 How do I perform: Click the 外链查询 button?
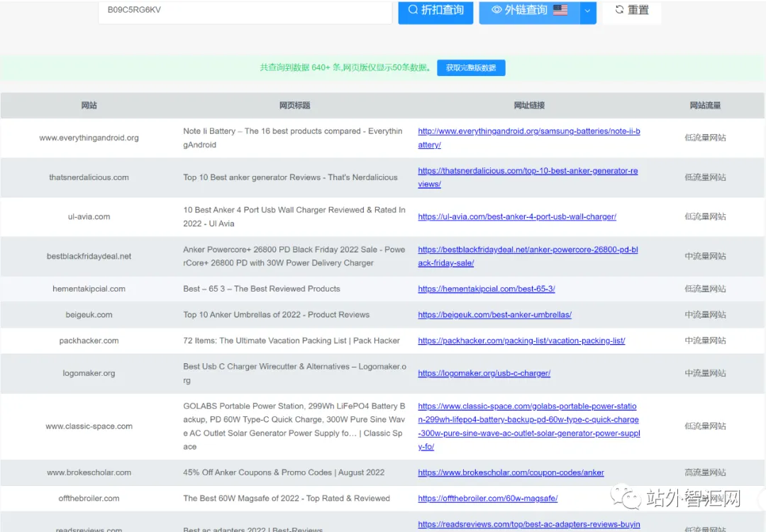point(529,11)
